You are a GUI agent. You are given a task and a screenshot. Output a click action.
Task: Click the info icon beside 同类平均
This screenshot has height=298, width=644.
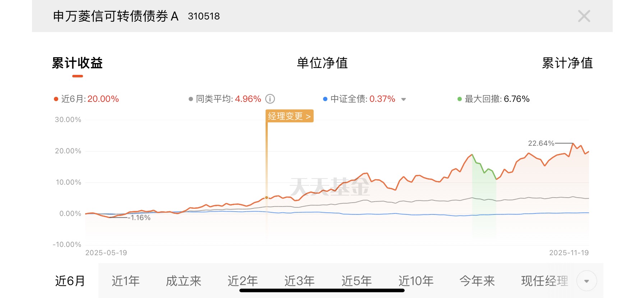[270, 99]
